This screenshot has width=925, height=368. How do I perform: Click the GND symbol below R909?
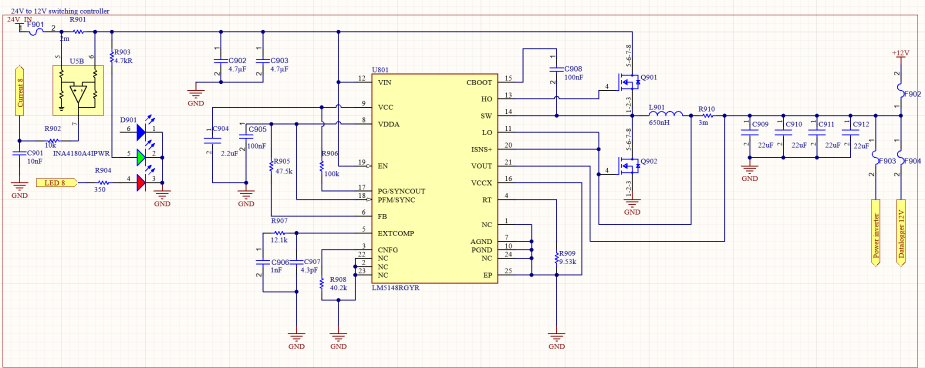click(x=556, y=340)
